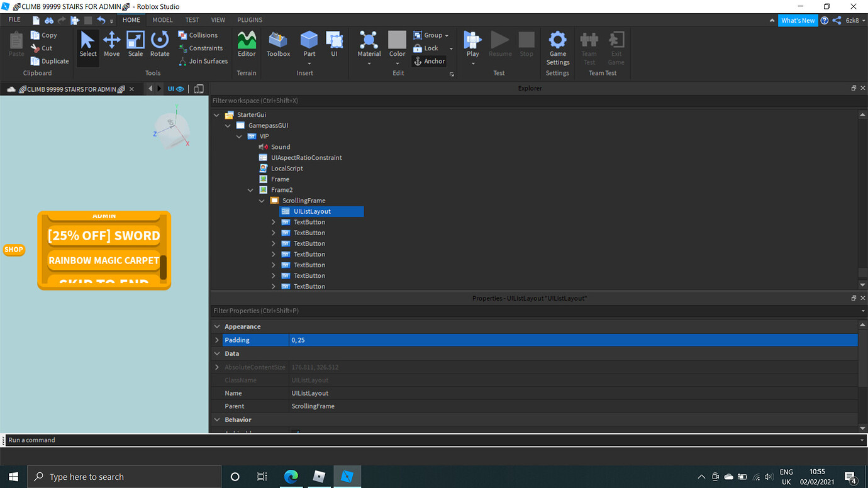Open the Group dropdown arrow
The image size is (868, 488).
point(447,36)
